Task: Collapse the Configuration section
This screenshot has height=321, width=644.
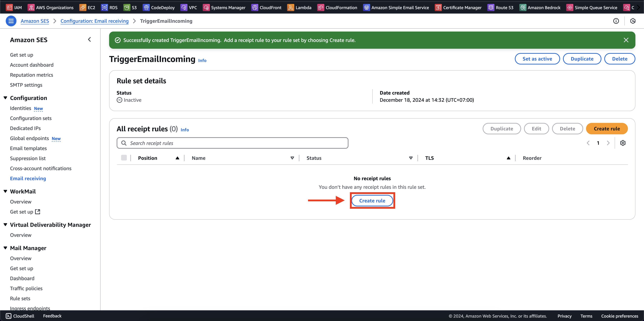Action: tap(5, 98)
